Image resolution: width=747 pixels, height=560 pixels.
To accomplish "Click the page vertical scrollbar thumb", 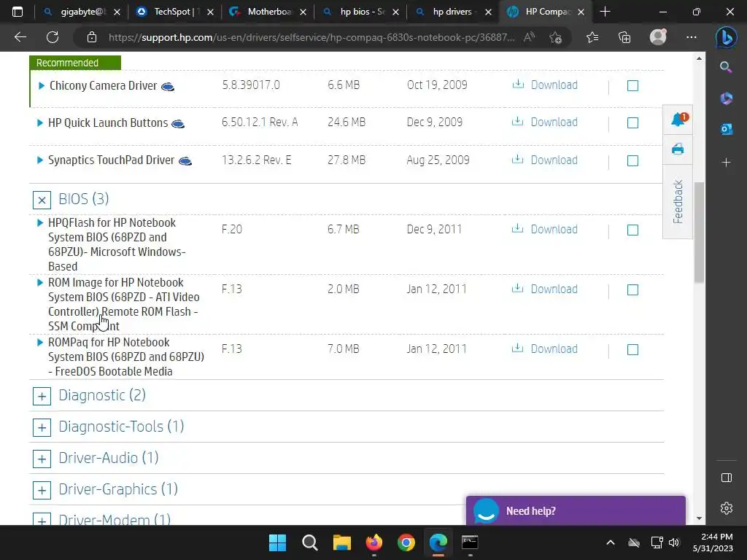I will [x=699, y=233].
